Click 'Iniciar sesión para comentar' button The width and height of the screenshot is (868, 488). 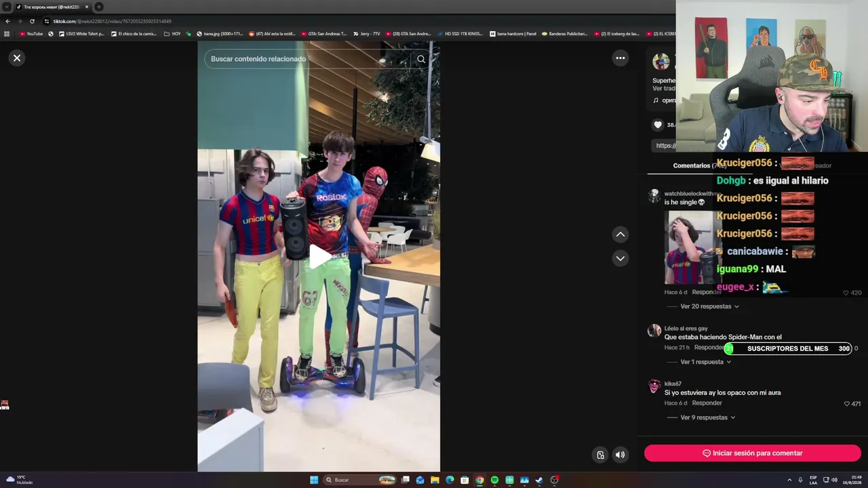click(752, 453)
